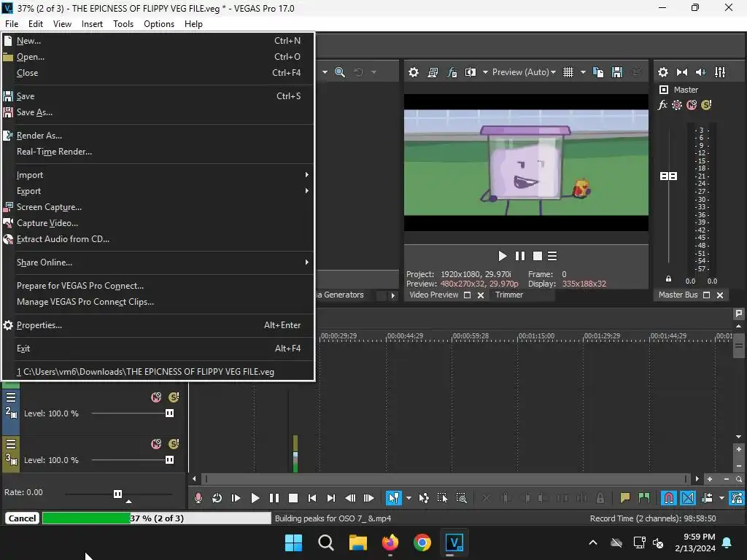Save preview snapshot to file
This screenshot has width=747, height=560.
[x=617, y=72]
